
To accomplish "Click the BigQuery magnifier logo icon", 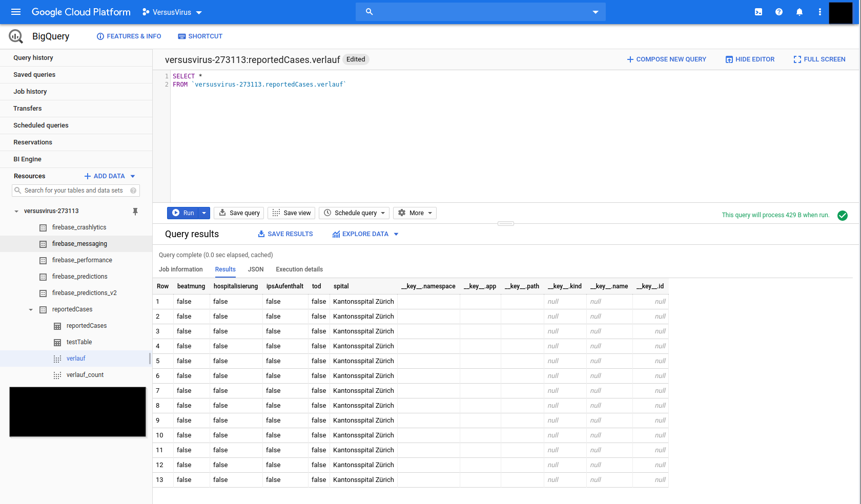I will click(x=16, y=36).
